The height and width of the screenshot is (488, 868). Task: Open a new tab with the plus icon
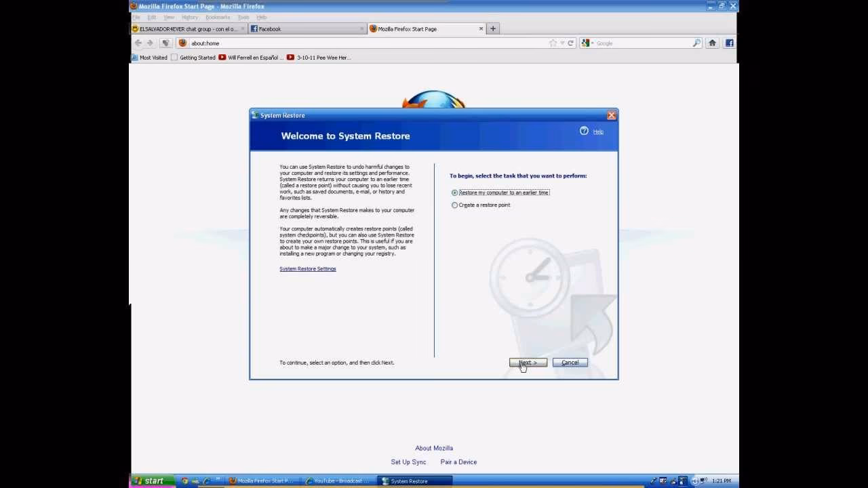coord(493,28)
